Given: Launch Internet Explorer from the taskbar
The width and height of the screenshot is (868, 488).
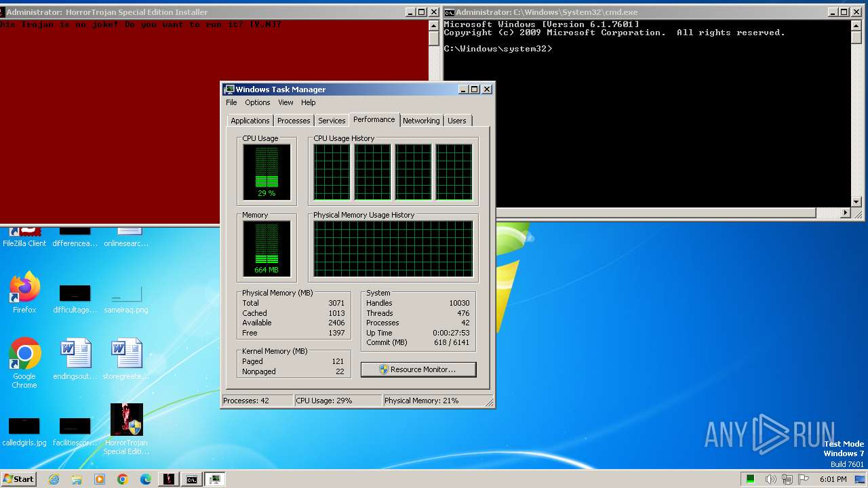Looking at the screenshot, I should (54, 479).
